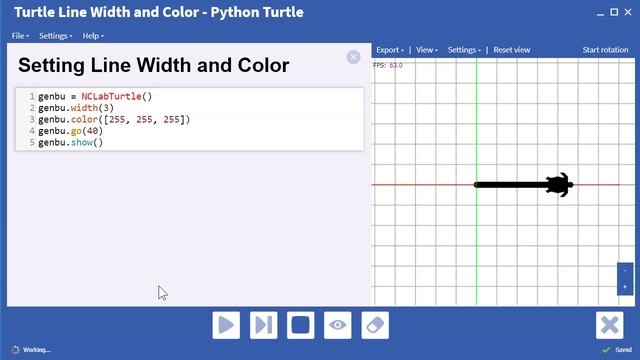
Task: Click the large X exit button
Action: pyautogui.click(x=609, y=325)
